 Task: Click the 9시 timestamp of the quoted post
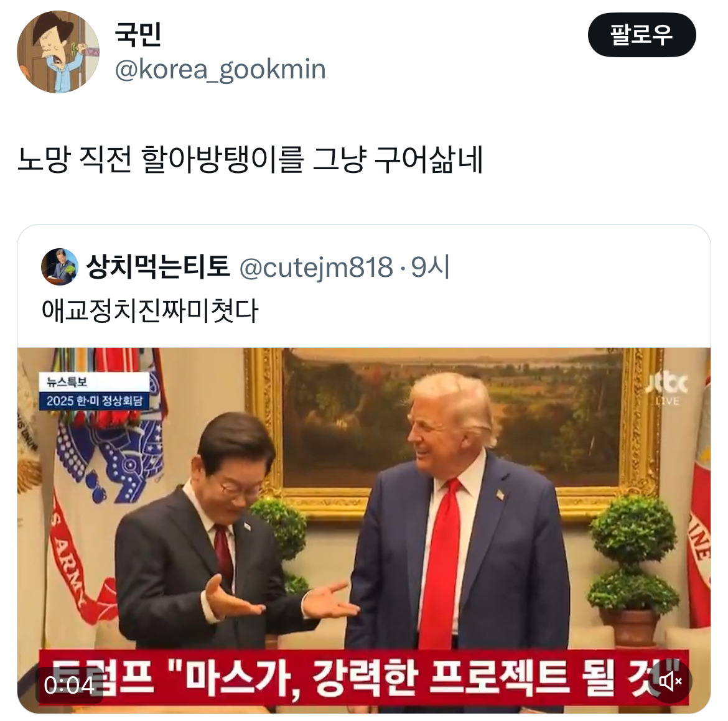coord(431,267)
